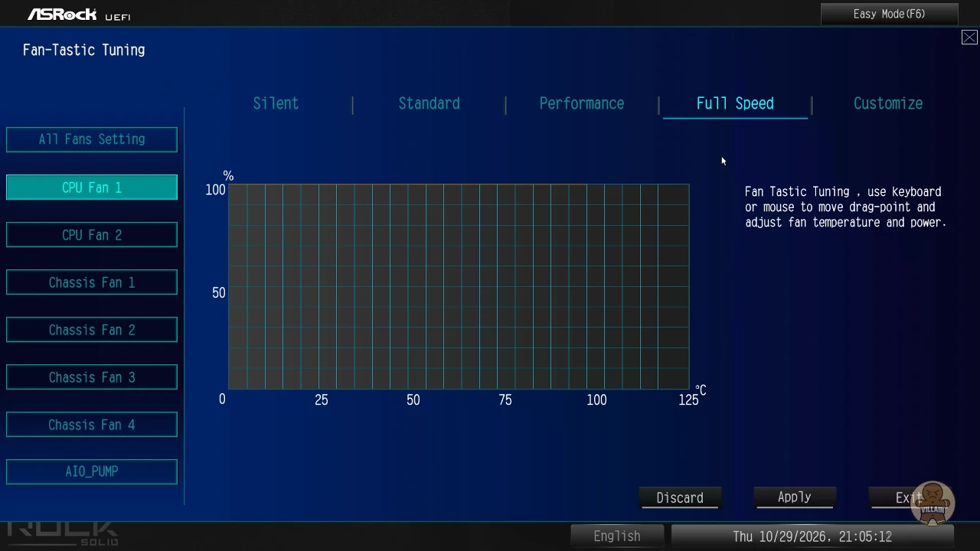This screenshot has height=551, width=980.
Task: Pick Chassis Fan 4
Action: [92, 425]
